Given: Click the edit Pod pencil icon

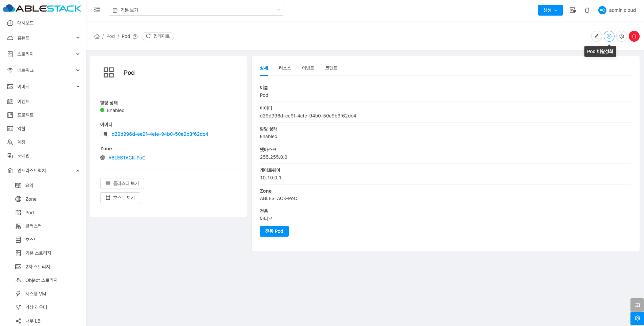Looking at the screenshot, I should 596,36.
